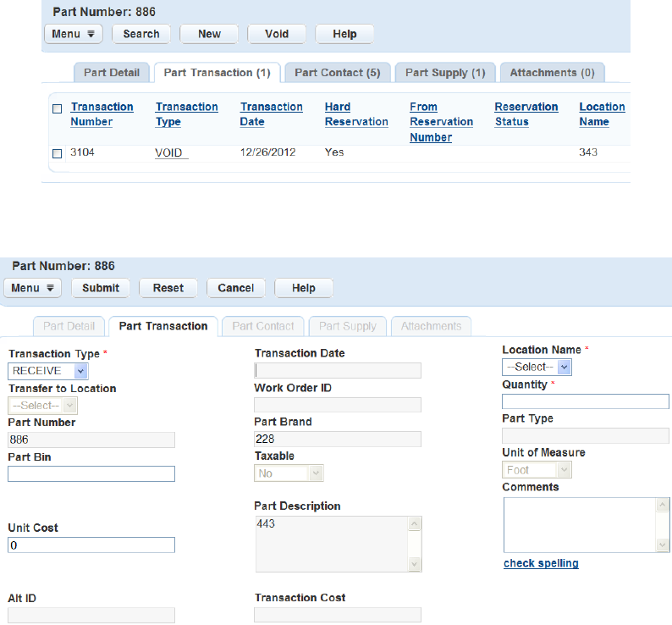The width and height of the screenshot is (672, 625).
Task: Tick the select-all checkbox in the table header
Action: (x=58, y=108)
